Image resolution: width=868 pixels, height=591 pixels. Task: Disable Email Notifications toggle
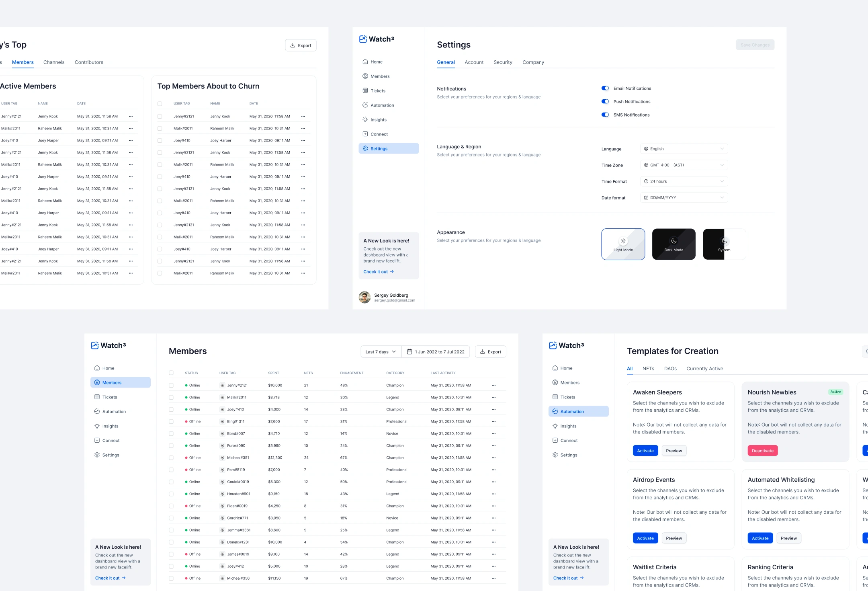pos(605,88)
